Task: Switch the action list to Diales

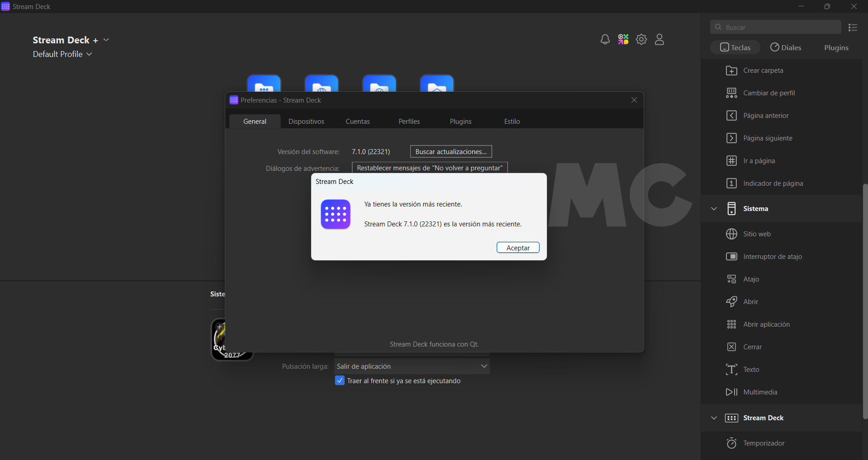Action: 786,47
